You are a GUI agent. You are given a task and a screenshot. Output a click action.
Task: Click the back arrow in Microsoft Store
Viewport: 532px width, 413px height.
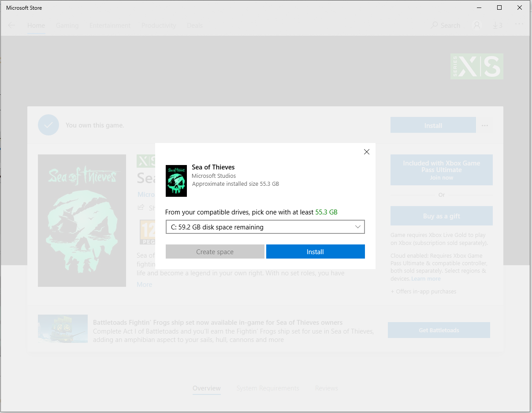point(11,26)
